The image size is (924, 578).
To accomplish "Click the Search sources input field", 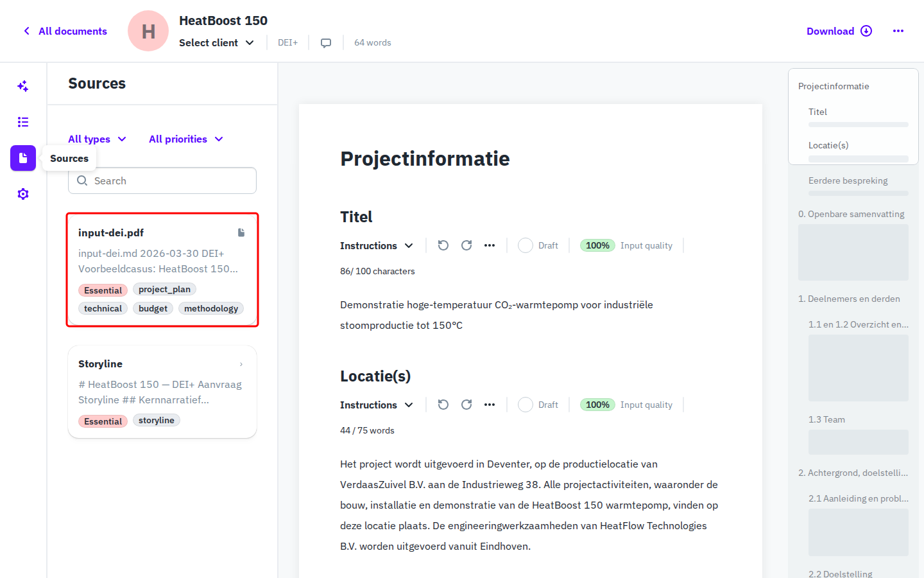I will [162, 180].
